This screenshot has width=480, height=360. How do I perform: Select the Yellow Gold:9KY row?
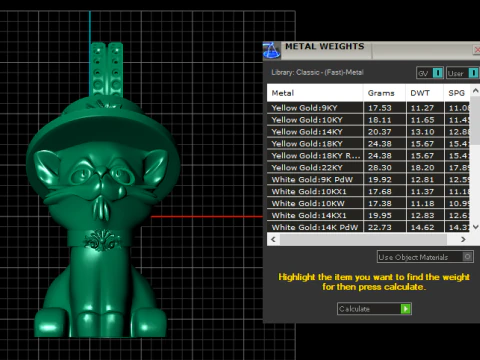pos(369,108)
